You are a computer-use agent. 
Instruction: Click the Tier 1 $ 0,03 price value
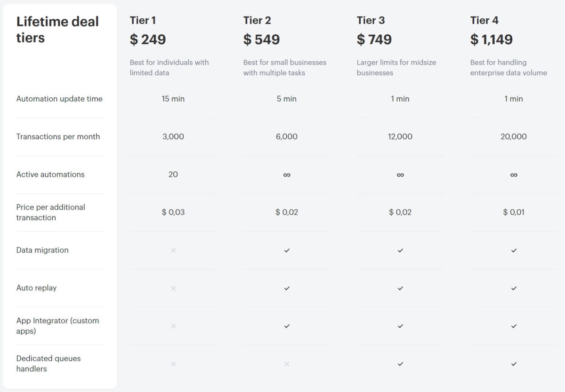coord(173,212)
